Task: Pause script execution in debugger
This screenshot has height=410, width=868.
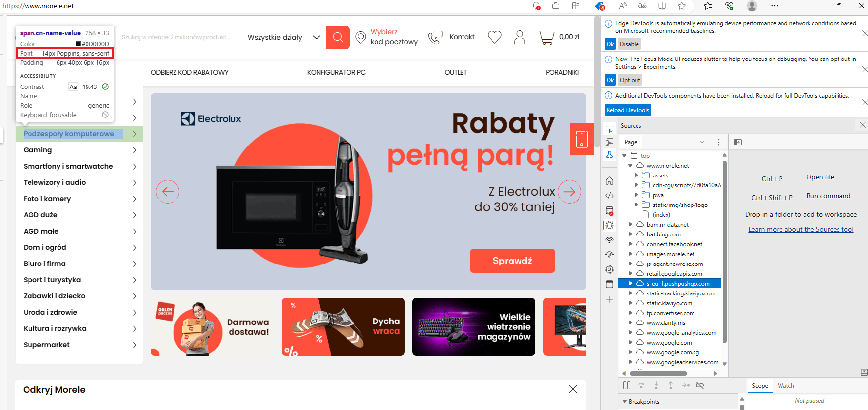Action: (x=627, y=386)
